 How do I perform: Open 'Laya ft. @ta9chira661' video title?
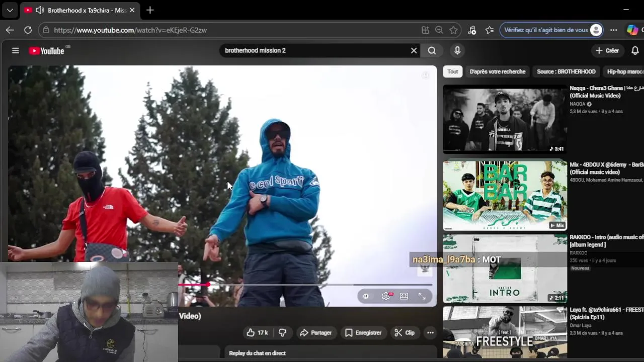click(x=606, y=313)
